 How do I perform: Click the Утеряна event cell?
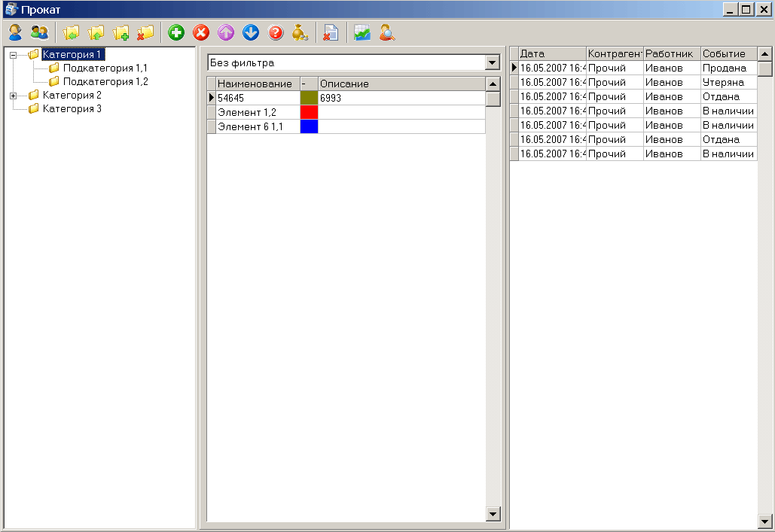729,82
